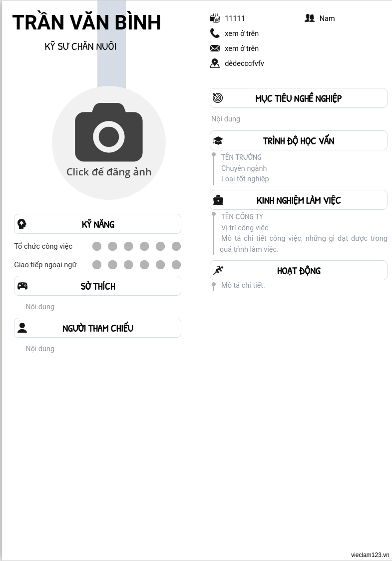
Task: Click the birthday cake icon beside 11111
Action: (215, 18)
